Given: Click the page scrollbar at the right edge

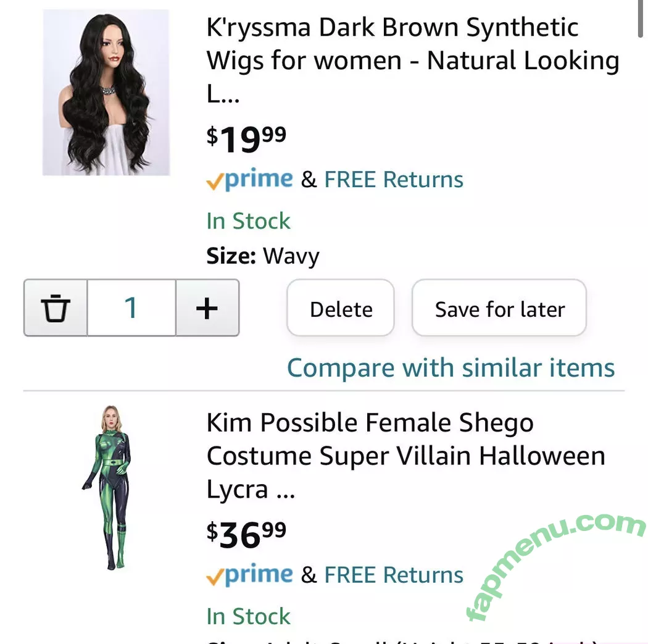Looking at the screenshot, I should click(x=640, y=19).
